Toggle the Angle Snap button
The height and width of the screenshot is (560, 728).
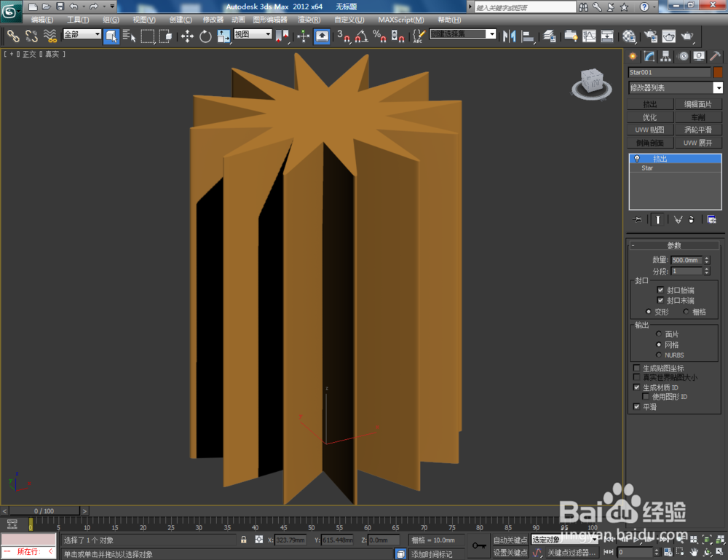[x=361, y=36]
